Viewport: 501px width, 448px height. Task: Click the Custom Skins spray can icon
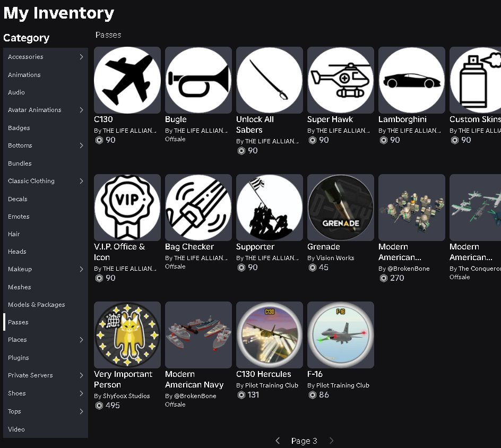coord(476,80)
